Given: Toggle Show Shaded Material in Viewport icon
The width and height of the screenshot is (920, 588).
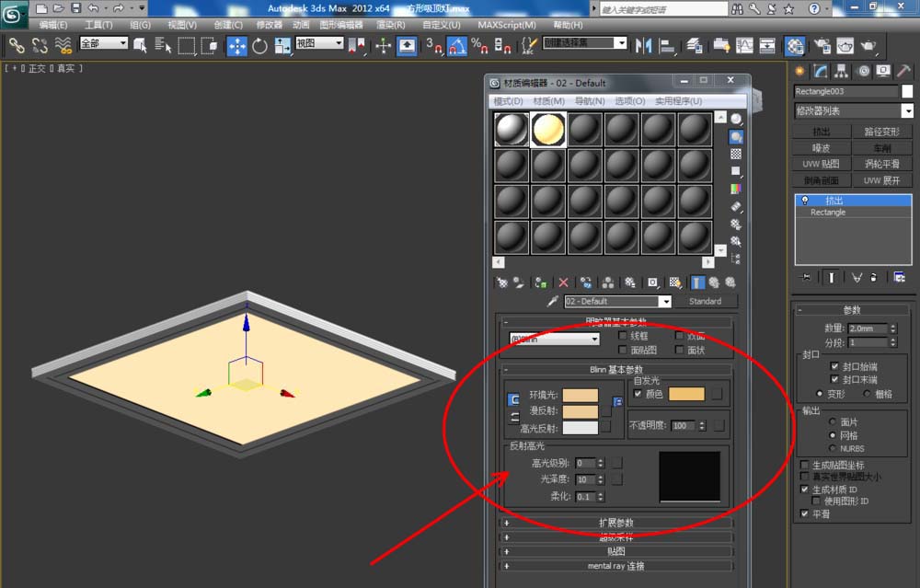Looking at the screenshot, I should [x=674, y=282].
